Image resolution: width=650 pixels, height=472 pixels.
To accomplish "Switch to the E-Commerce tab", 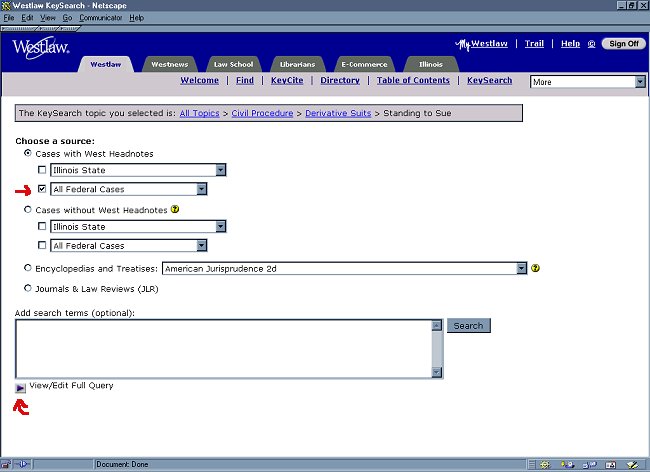I will (x=364, y=64).
